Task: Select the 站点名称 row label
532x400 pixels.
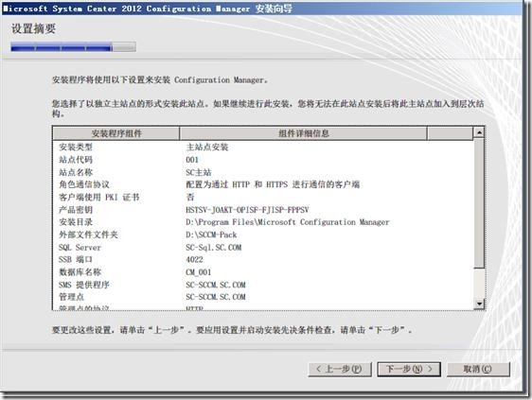Action: point(76,172)
